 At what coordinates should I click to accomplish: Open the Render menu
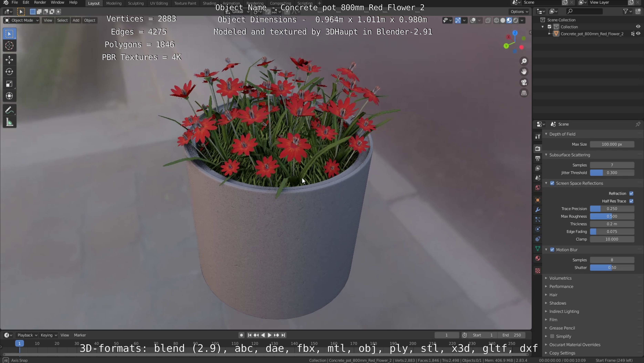[x=40, y=3]
